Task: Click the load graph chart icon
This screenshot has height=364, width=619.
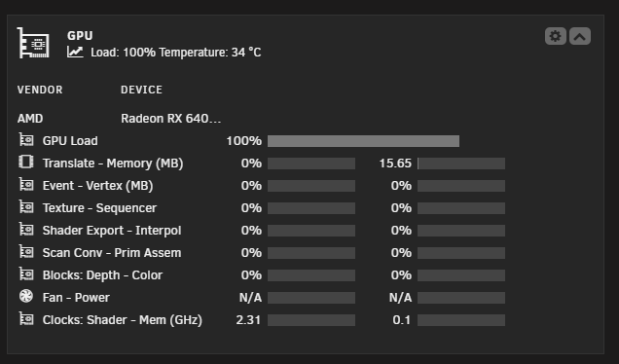Action: (75, 52)
